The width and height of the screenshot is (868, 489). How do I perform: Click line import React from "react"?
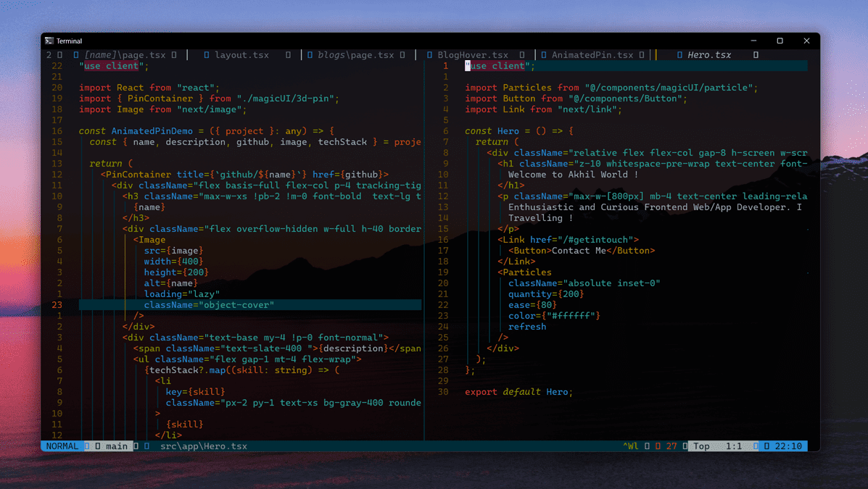click(149, 88)
